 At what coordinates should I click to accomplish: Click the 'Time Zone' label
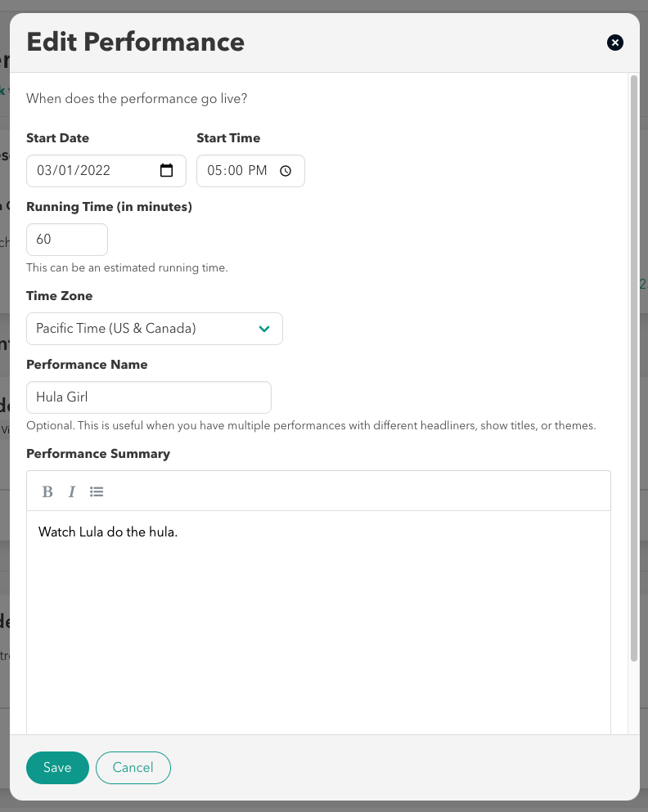60,296
